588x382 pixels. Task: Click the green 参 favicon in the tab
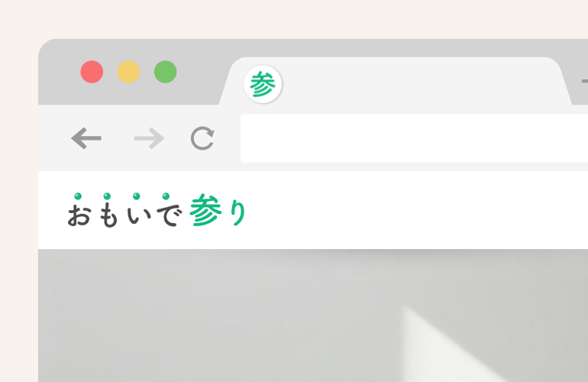263,84
